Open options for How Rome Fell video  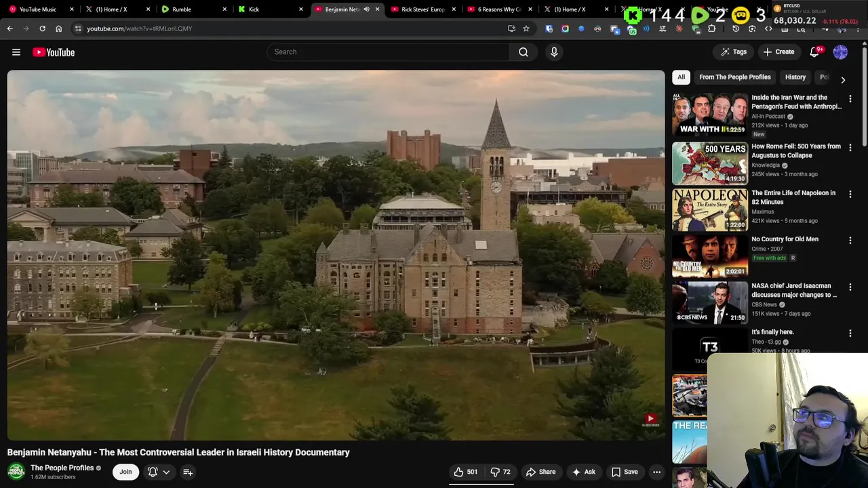pos(850,147)
